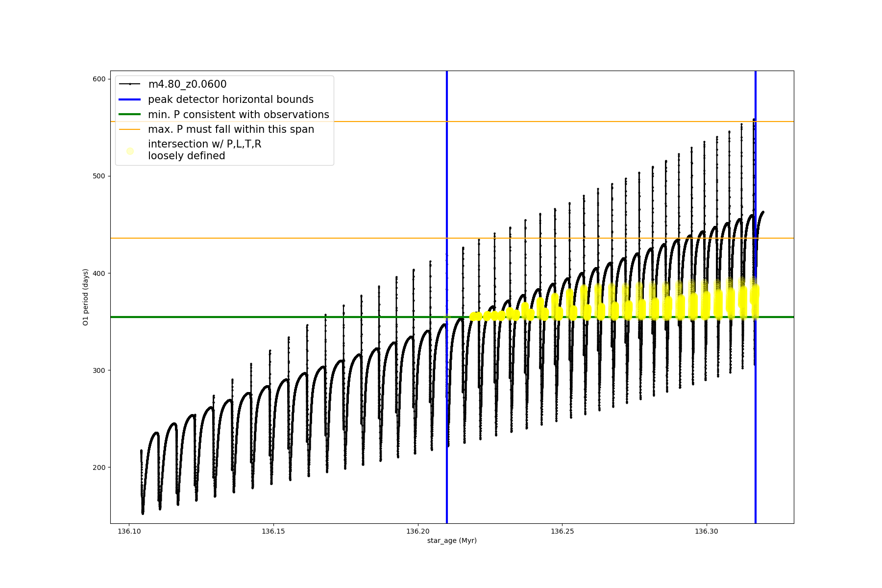Click the orange line swatch in legend
The height and width of the screenshot is (588, 882).
click(x=130, y=129)
